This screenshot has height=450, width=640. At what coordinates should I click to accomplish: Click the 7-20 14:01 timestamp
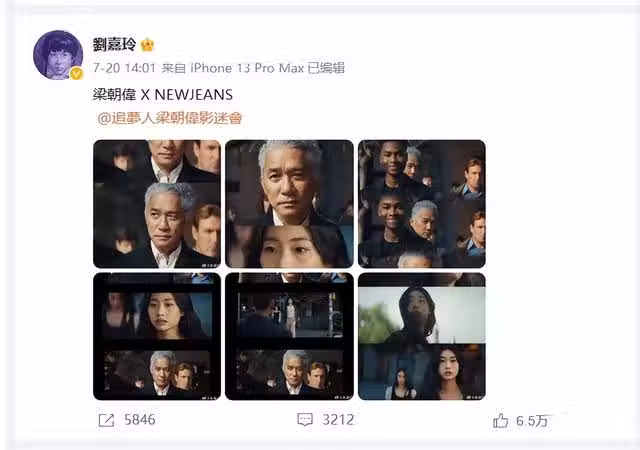coord(124,68)
